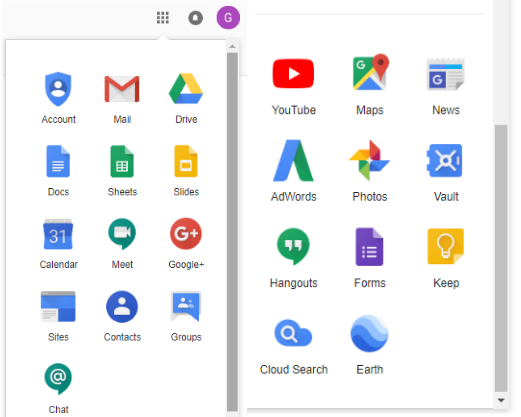This screenshot has height=417, width=521.
Task: Click the left panel scrollbar up arrow
Action: click(x=232, y=46)
